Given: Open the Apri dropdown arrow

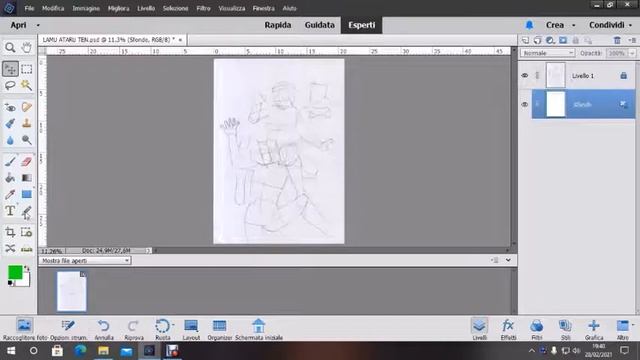Looking at the screenshot, I should click(38, 25).
